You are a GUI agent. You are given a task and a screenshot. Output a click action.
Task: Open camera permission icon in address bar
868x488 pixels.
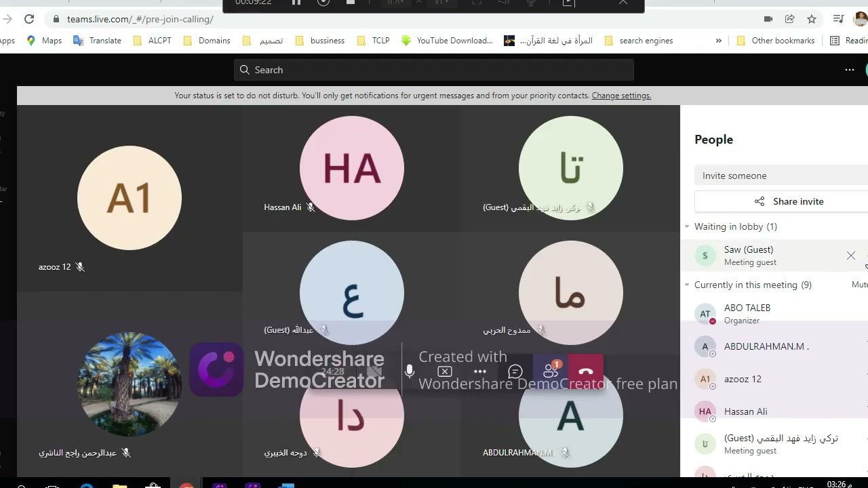coord(768,19)
